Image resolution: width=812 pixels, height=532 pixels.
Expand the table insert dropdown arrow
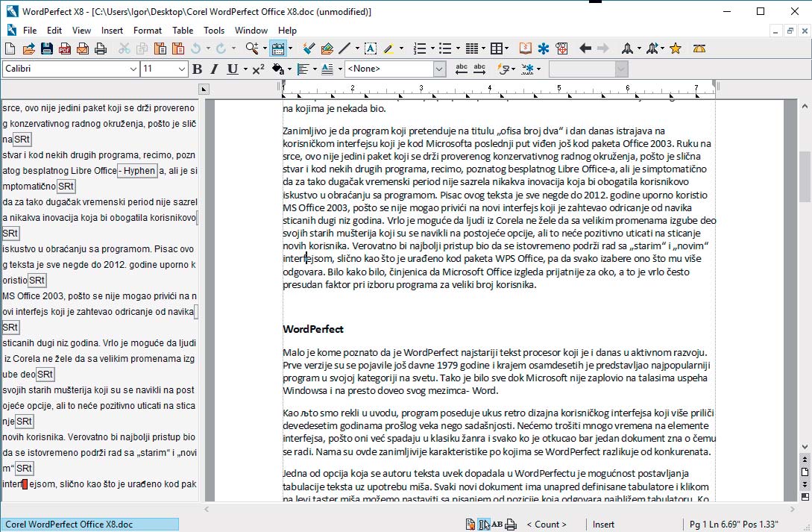[x=507, y=48]
